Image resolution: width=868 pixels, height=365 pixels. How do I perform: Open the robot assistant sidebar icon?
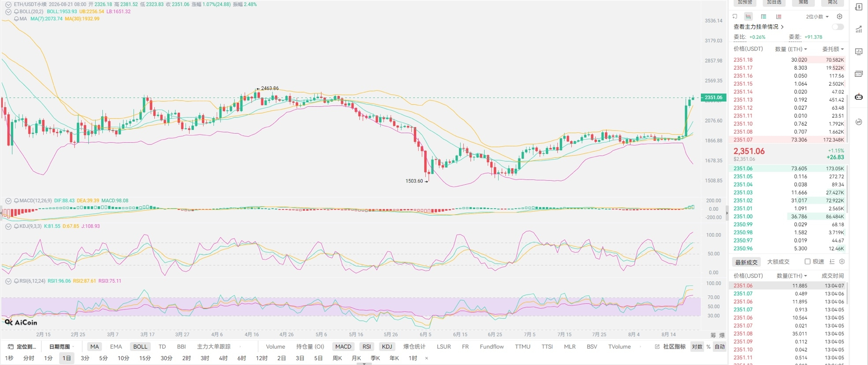click(859, 97)
